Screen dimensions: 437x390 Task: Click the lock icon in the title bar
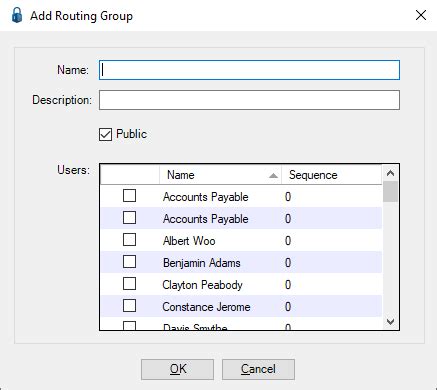[17, 15]
